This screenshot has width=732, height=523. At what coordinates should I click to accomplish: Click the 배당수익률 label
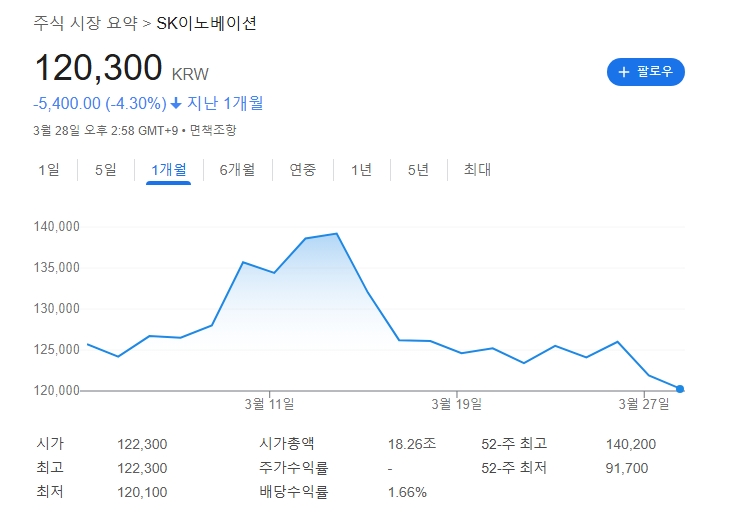(x=294, y=492)
